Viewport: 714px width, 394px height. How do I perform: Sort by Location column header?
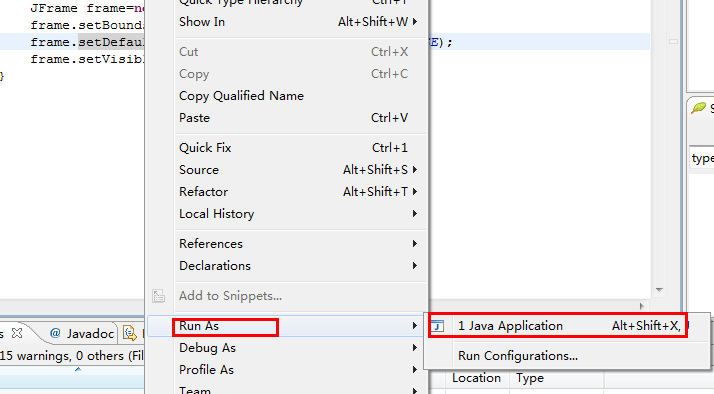476,378
